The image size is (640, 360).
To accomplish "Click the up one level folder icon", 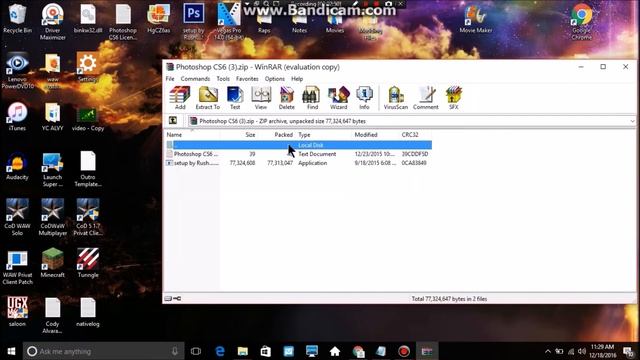I will [173, 121].
